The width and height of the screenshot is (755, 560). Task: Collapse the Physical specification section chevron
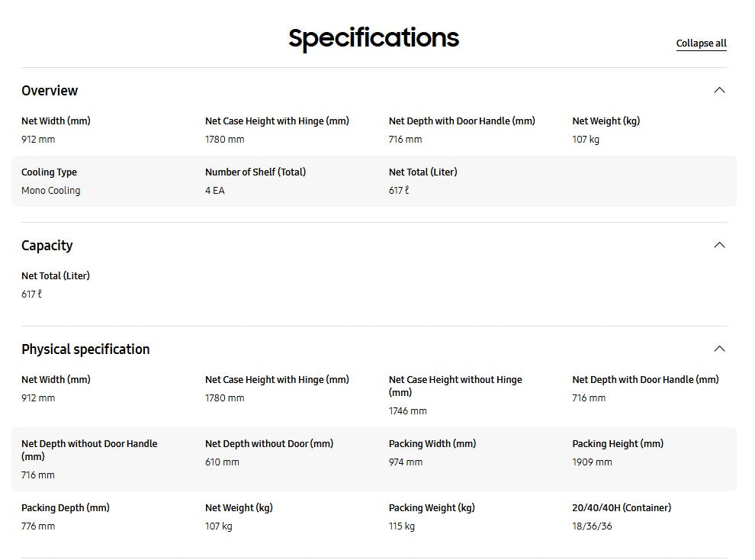pyautogui.click(x=719, y=349)
